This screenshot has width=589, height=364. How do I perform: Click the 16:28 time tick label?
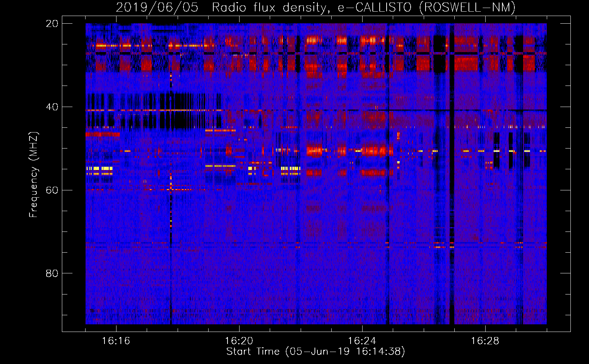click(485, 341)
